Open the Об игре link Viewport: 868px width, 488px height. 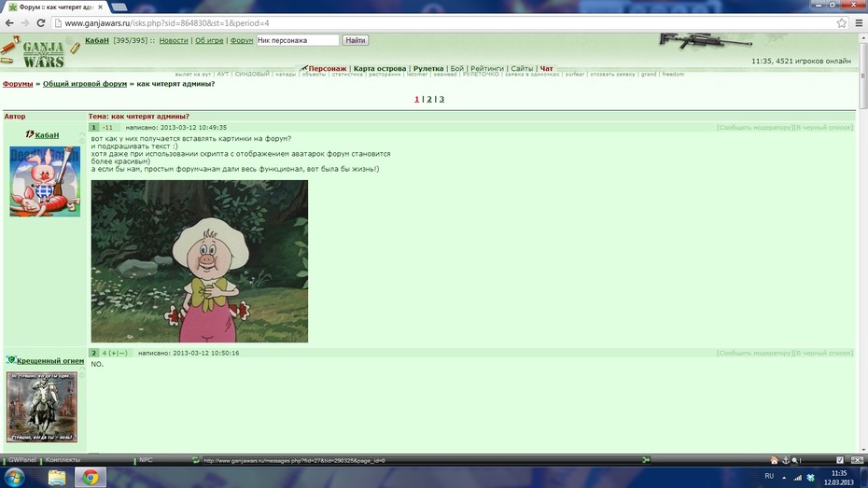click(x=209, y=40)
